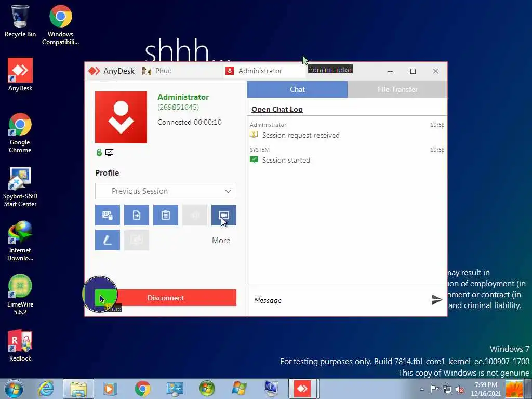Click the control panel taskbar icon

(175, 389)
